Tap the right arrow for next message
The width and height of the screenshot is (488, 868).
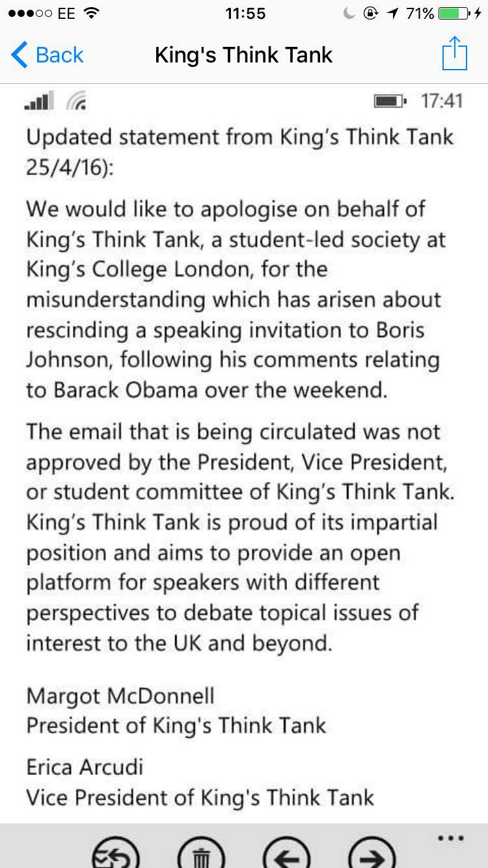click(372, 852)
